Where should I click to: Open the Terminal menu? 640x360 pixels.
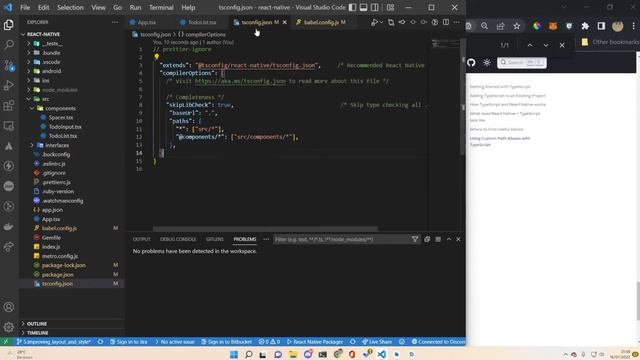point(161,7)
